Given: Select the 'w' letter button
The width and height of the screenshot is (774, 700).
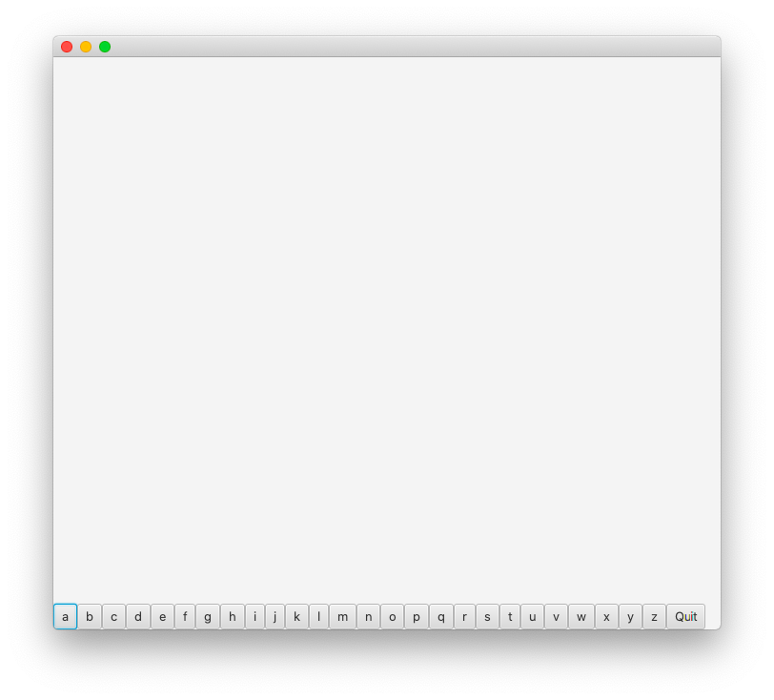Looking at the screenshot, I should 581,616.
